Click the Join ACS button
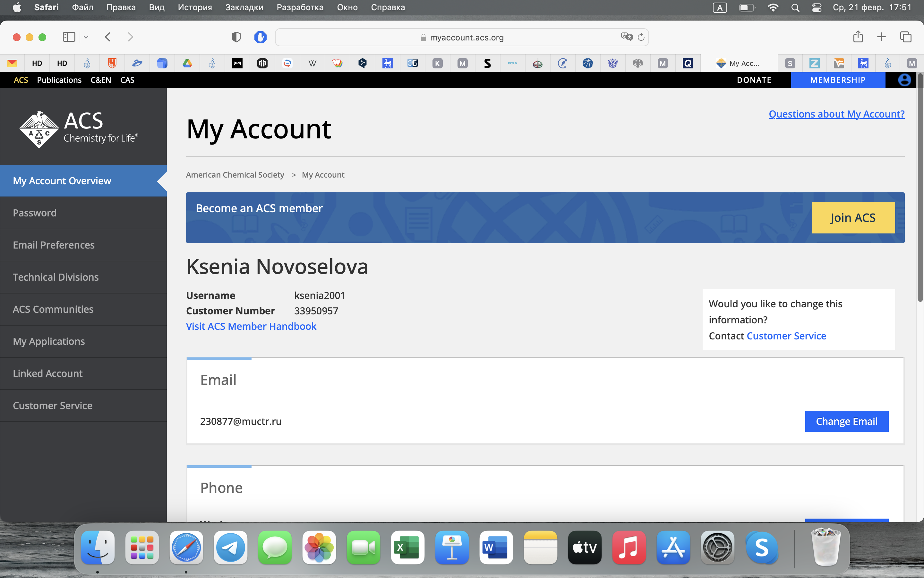 pos(853,217)
